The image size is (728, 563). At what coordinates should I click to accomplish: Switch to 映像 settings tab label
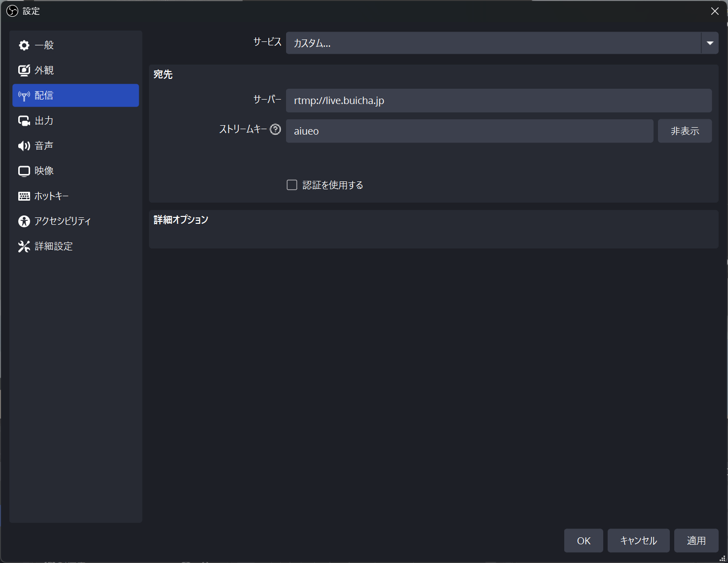pyautogui.click(x=44, y=171)
